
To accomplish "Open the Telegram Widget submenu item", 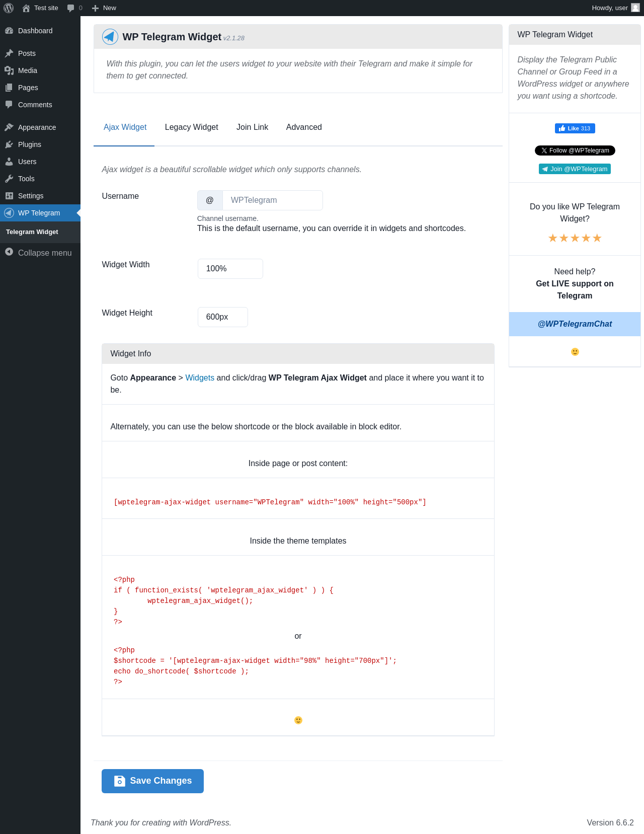I will click(x=32, y=232).
